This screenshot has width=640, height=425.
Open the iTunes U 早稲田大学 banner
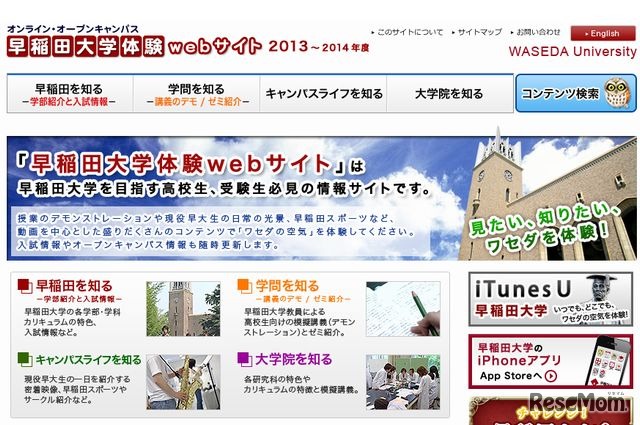551,299
